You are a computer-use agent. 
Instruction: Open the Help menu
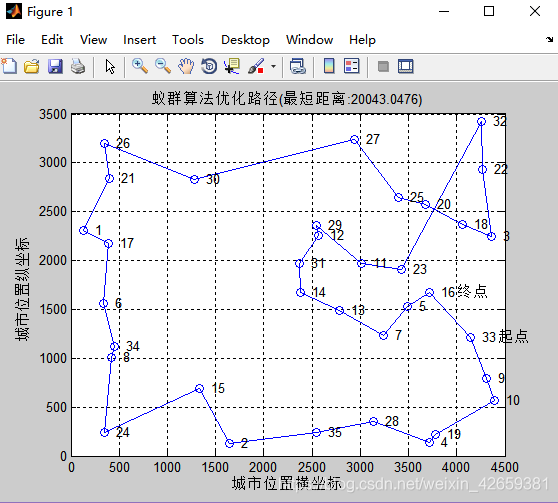click(x=362, y=40)
